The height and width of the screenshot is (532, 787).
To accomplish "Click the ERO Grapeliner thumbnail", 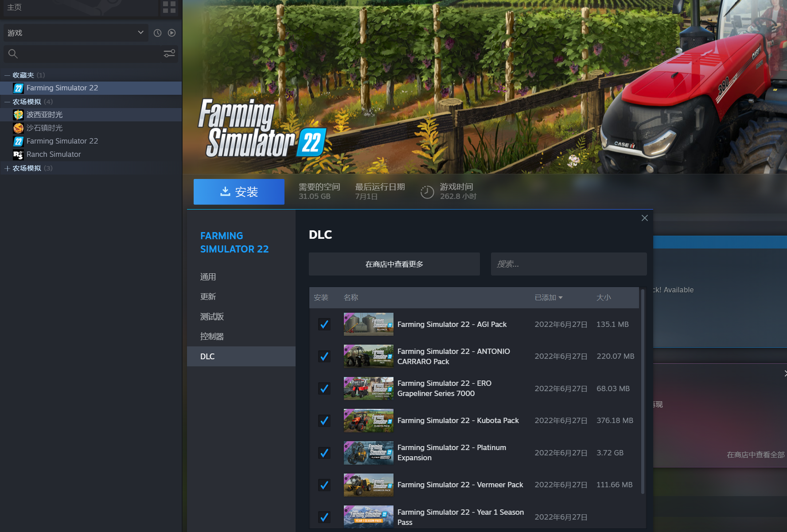I will (x=369, y=388).
